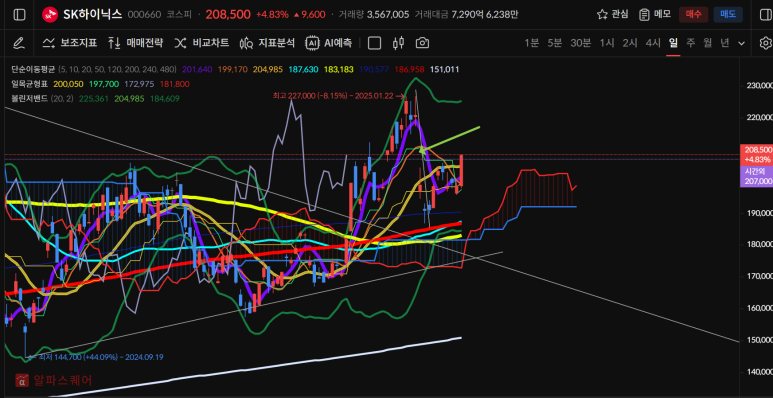This screenshot has height=398, width=773.
Task: Open 지표분석 indicator analysis
Action: pos(267,43)
